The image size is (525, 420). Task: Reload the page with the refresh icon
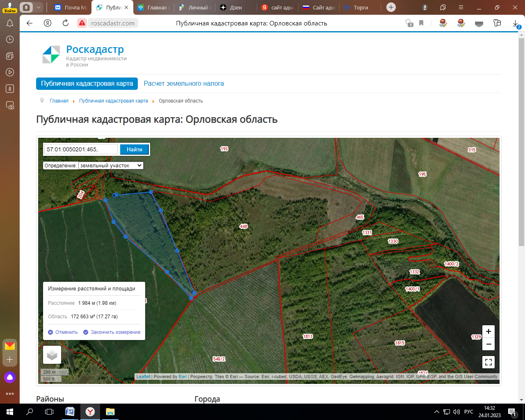(x=66, y=23)
